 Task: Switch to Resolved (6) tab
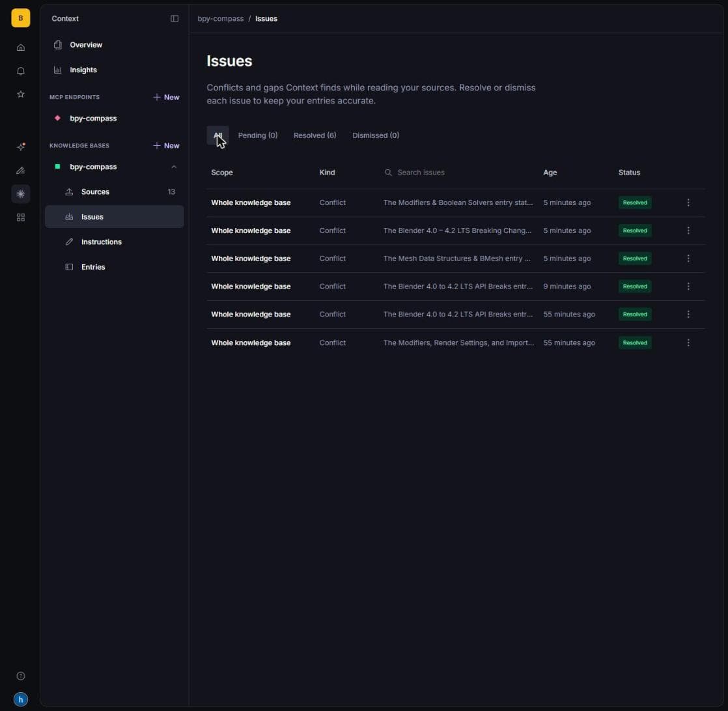(315, 135)
